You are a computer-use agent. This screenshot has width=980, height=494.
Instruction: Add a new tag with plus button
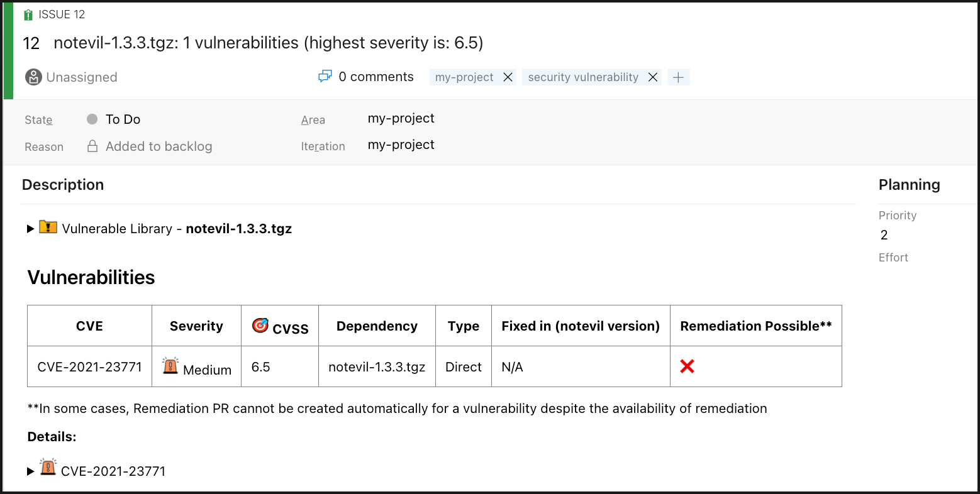click(678, 77)
